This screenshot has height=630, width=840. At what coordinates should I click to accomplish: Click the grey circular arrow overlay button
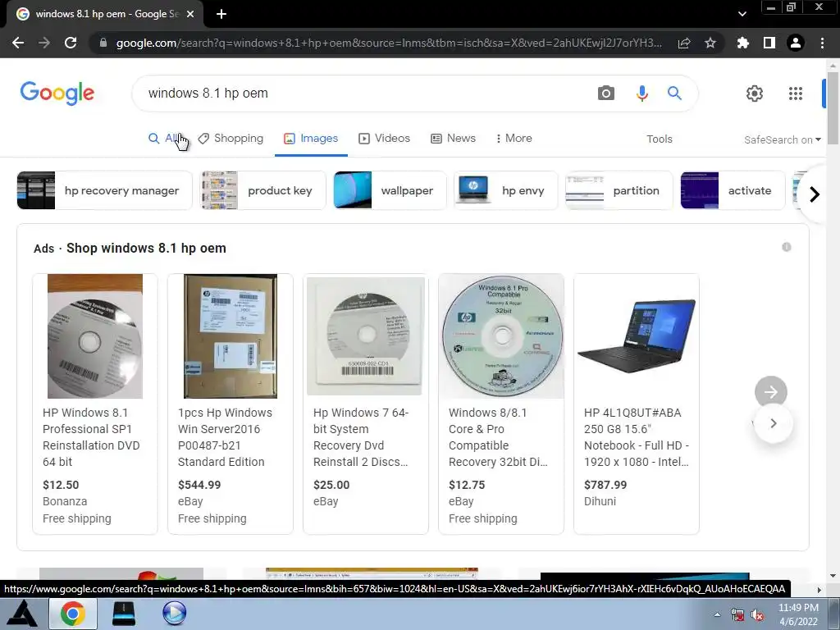[x=771, y=392]
